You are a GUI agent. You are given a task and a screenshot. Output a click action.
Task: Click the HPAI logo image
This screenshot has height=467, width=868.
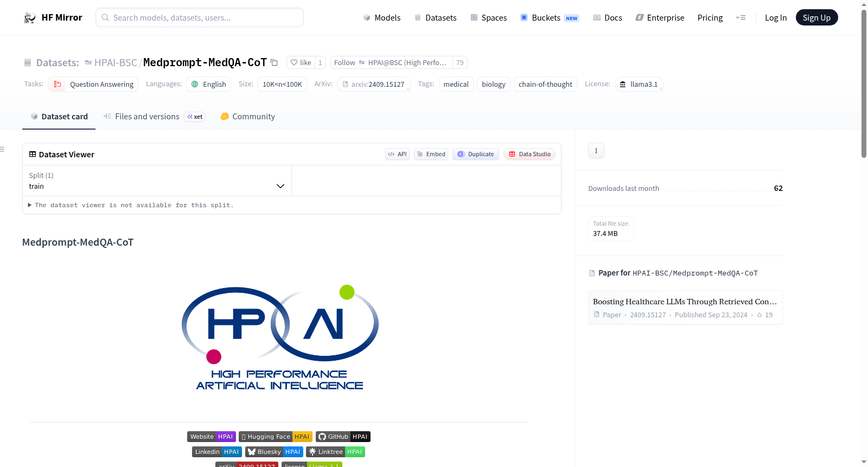[280, 337]
